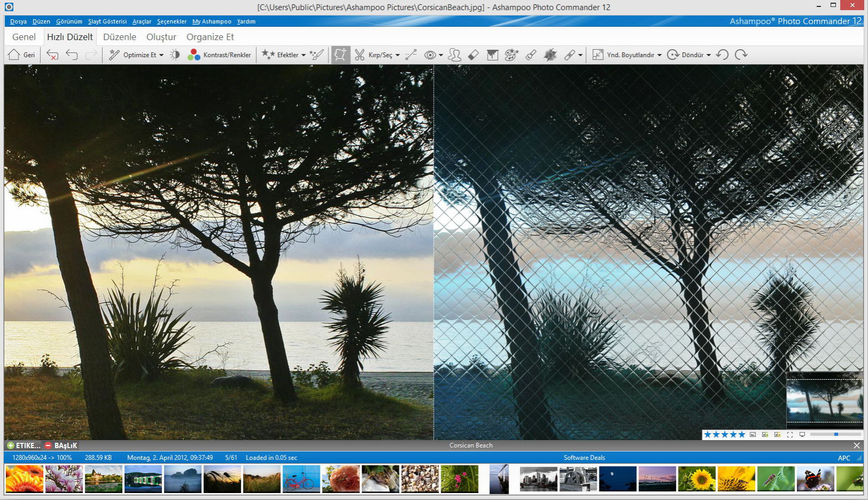Viewport: 868px width, 500px height.
Task: Expand the Optimize Et dropdown arrow
Action: 162,55
